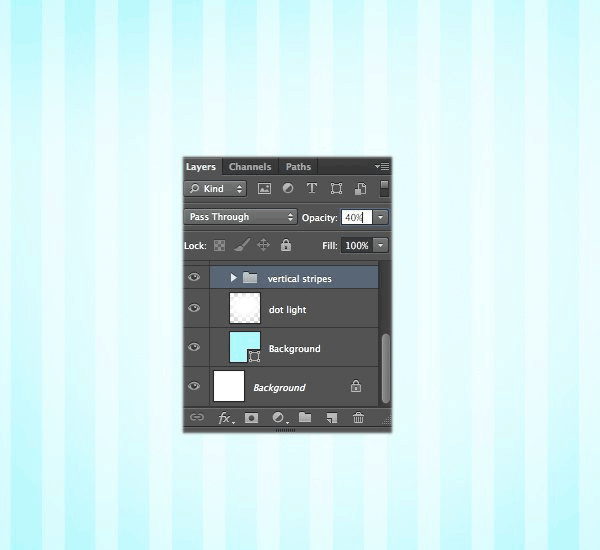Image resolution: width=600 pixels, height=550 pixels.
Task: Select the Background shape layer name
Action: point(295,349)
